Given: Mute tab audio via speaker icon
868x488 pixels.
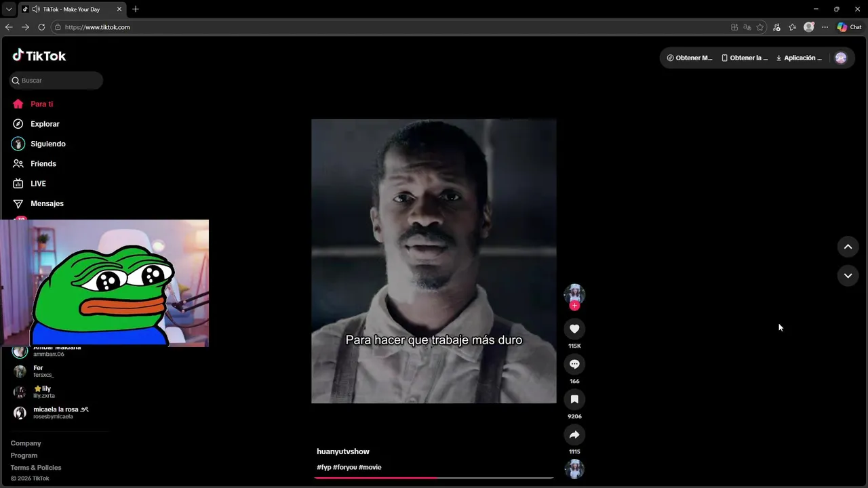Looking at the screenshot, I should 35,9.
